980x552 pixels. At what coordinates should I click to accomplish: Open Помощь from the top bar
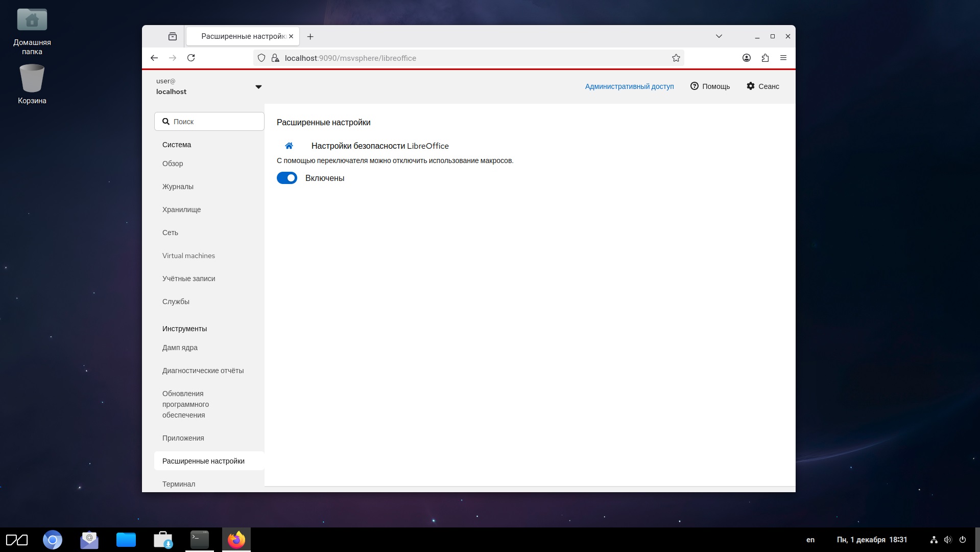[x=710, y=86]
